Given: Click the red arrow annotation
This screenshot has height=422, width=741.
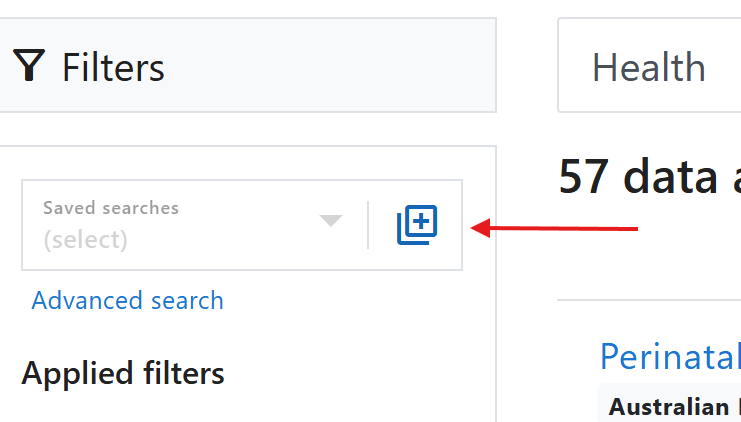Looking at the screenshot, I should (554, 228).
